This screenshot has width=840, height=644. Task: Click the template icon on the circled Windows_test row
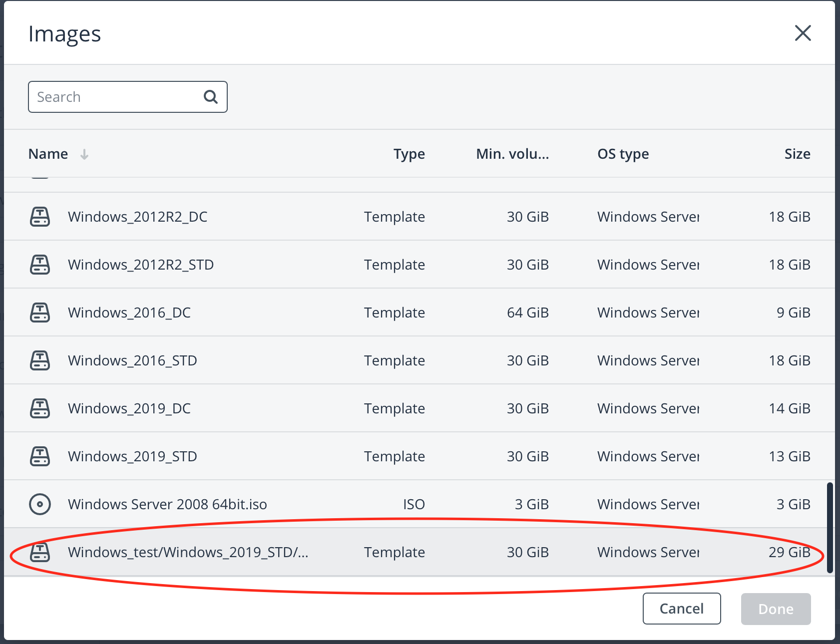pos(40,552)
